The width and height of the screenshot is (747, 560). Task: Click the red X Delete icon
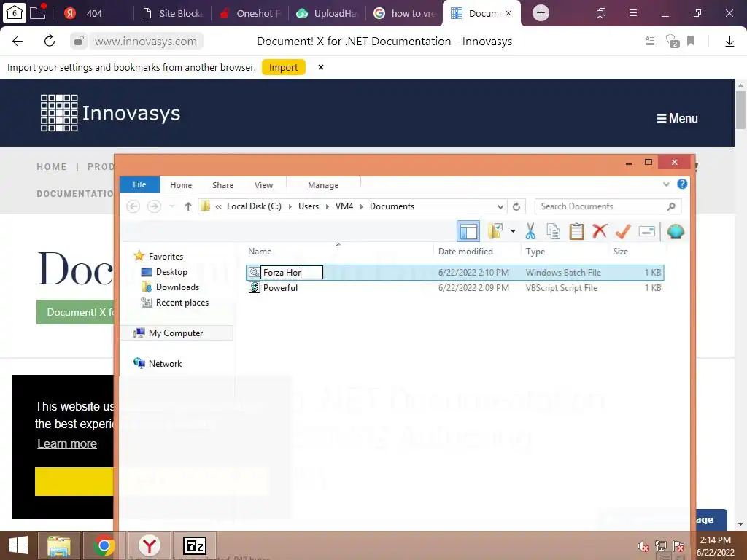[600, 231]
